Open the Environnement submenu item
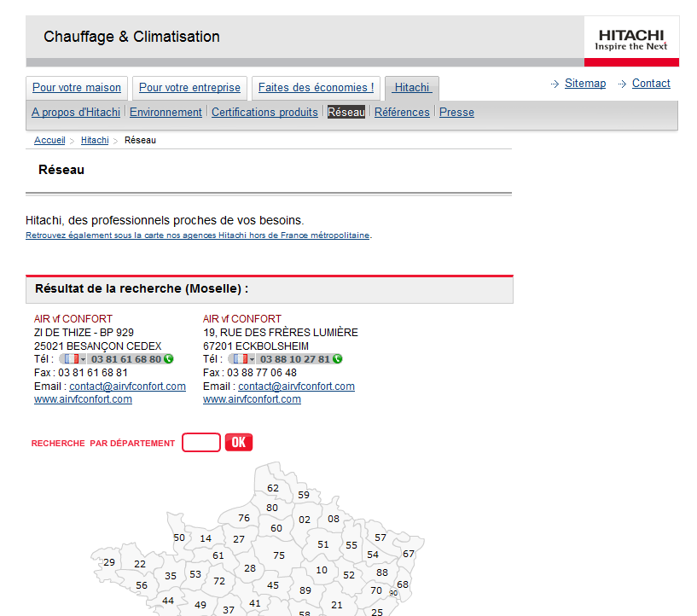The height and width of the screenshot is (616, 697). point(166,113)
